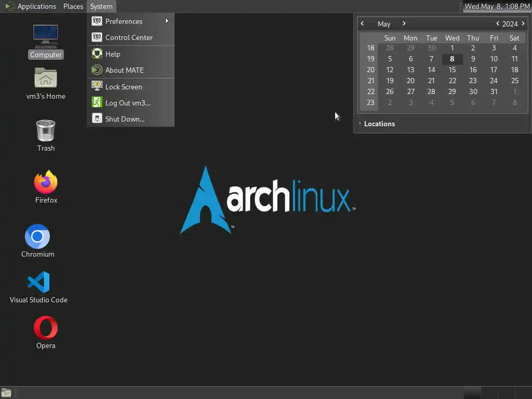Screen dimensions: 532x399
Task: Open Control Center menu entry
Action: point(130,37)
